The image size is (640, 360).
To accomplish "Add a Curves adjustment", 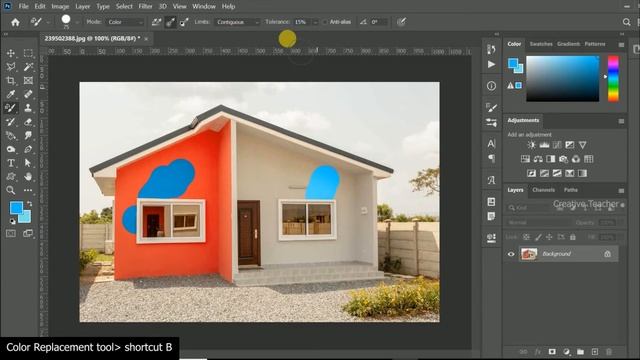I will click(557, 145).
